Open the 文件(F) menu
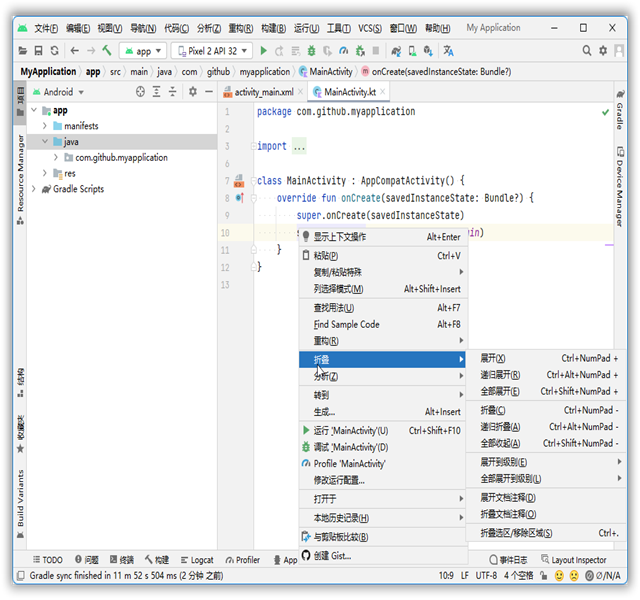The image size is (640, 600). click(46, 28)
